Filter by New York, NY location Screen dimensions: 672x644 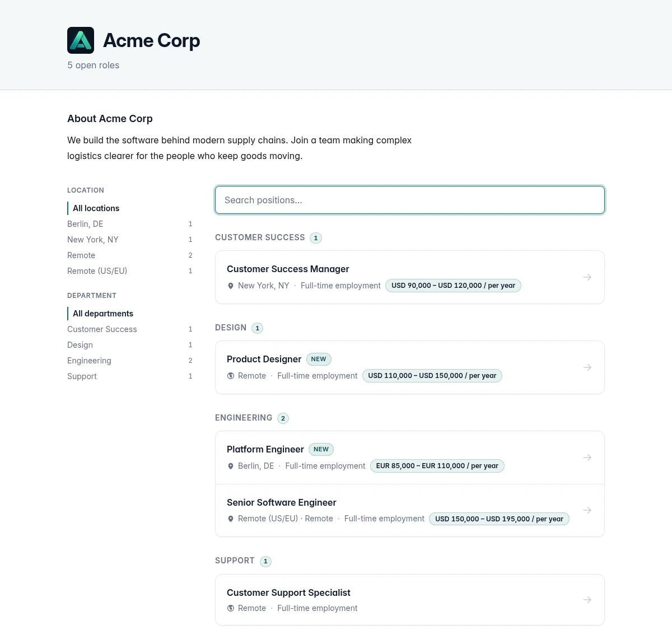[x=130, y=240]
